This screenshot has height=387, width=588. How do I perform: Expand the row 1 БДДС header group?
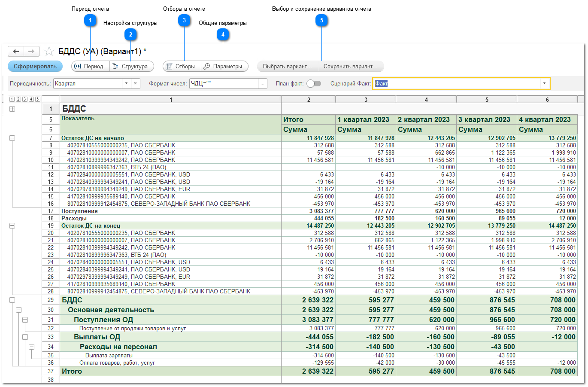pyautogui.click(x=12, y=109)
